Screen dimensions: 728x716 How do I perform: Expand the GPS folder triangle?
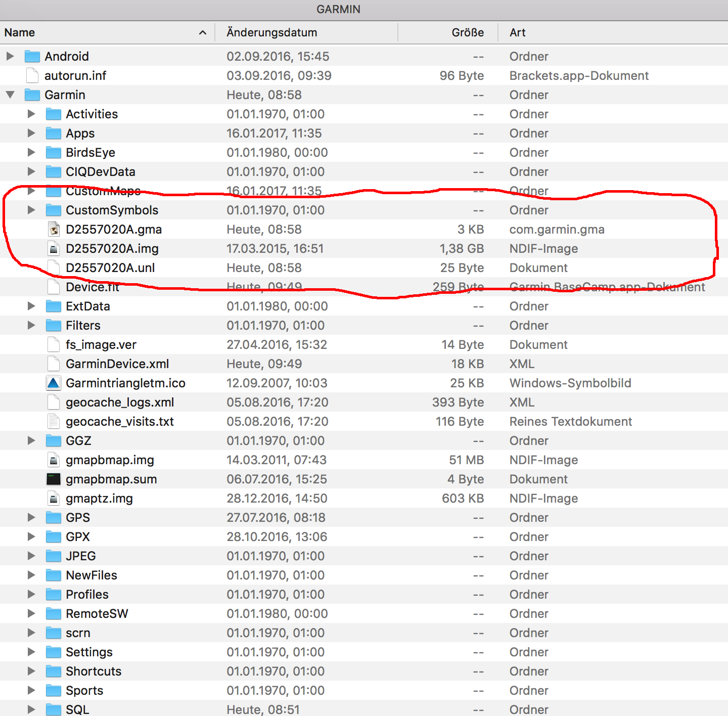click(x=31, y=517)
